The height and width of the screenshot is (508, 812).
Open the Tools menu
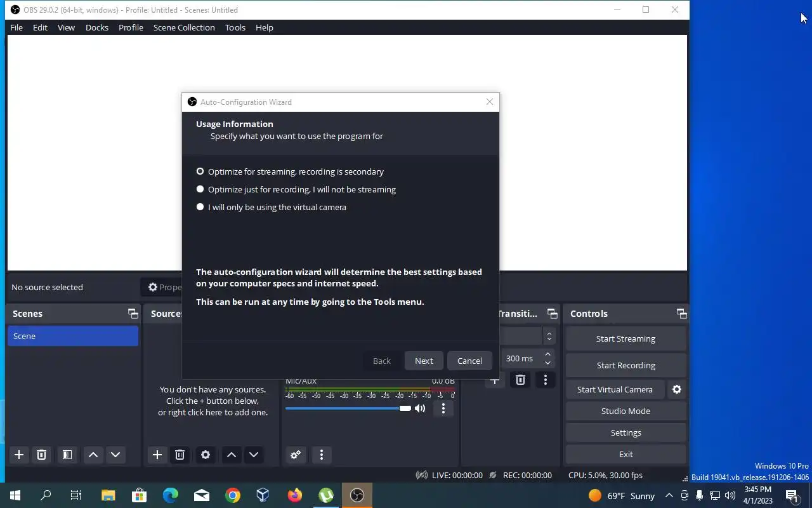235,27
